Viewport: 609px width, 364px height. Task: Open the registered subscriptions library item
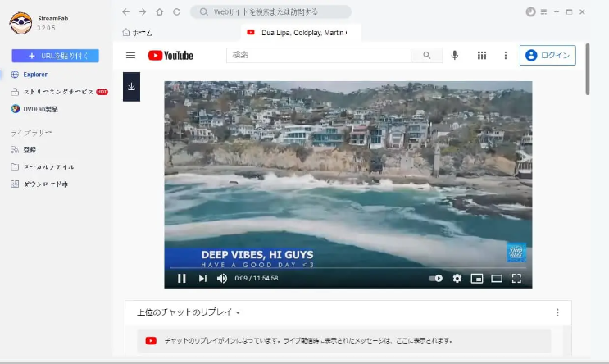tap(24, 150)
